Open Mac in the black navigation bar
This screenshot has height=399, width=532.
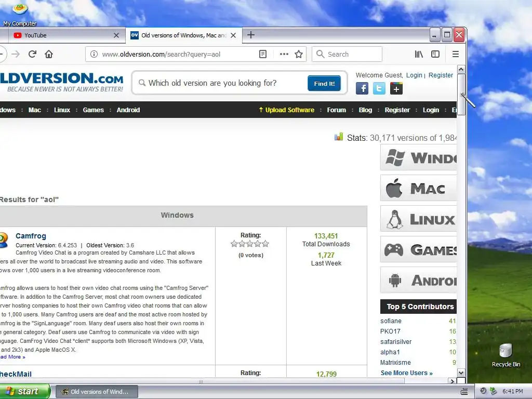[x=35, y=110]
